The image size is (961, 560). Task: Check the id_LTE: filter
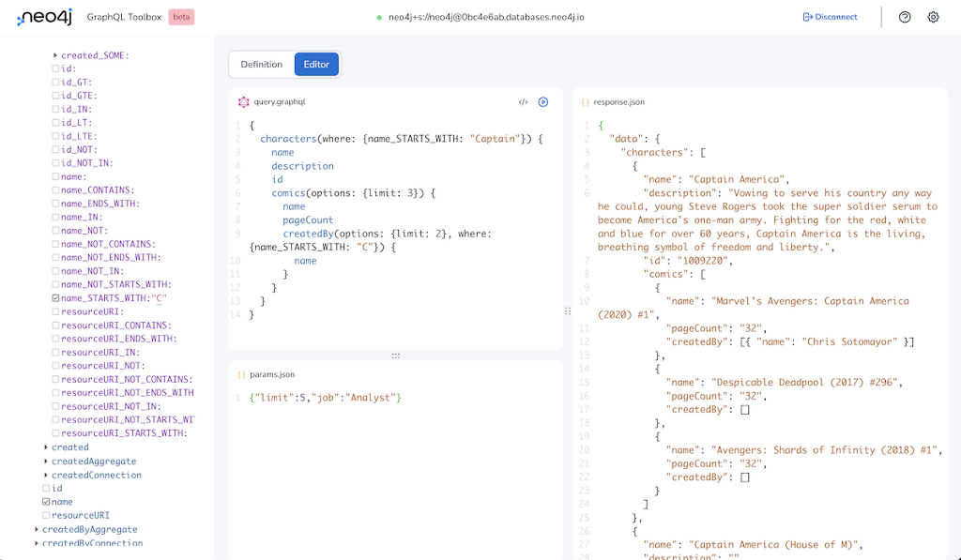pyautogui.click(x=55, y=136)
